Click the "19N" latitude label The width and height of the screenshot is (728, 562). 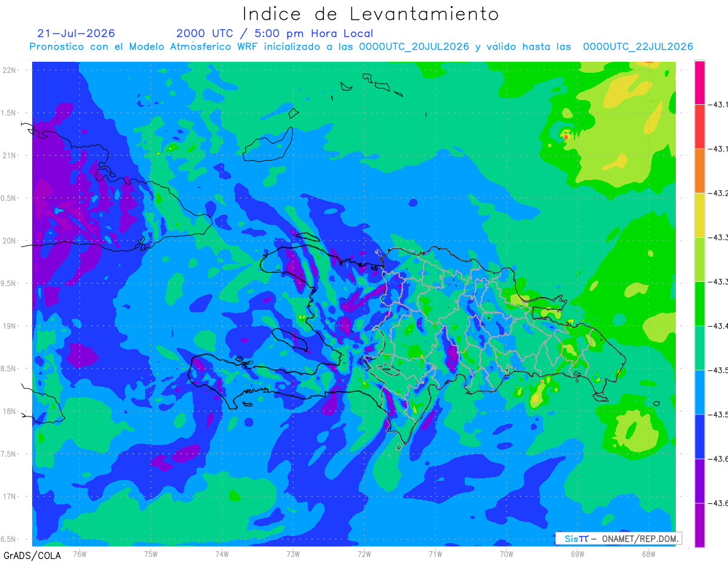[x=9, y=326]
